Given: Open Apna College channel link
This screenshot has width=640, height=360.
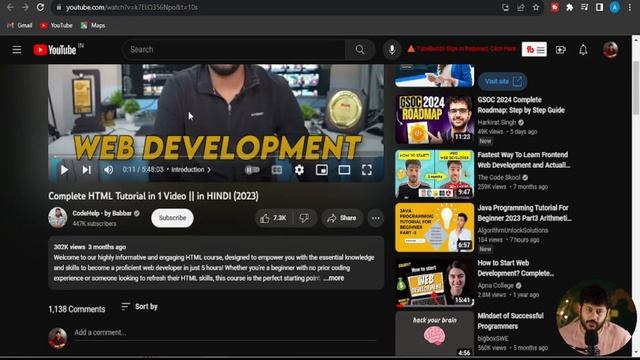Looking at the screenshot, I should point(496,285).
